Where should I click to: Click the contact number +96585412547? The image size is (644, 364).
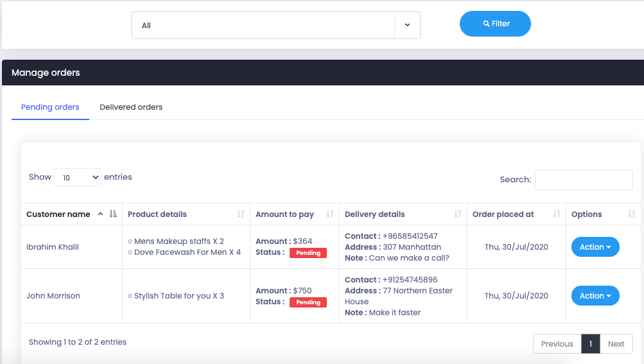(x=410, y=236)
